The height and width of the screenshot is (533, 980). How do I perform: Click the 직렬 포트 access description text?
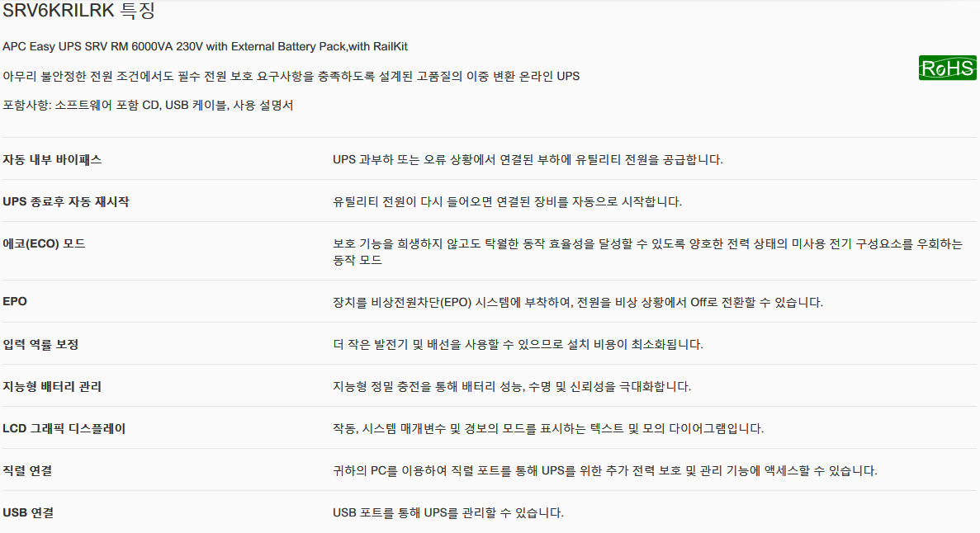coord(605,471)
